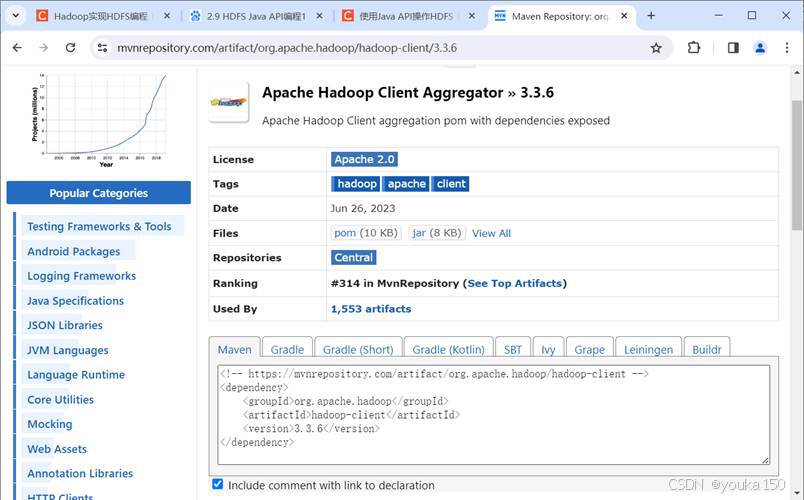
Task: Open View All files link
Action: [491, 233]
